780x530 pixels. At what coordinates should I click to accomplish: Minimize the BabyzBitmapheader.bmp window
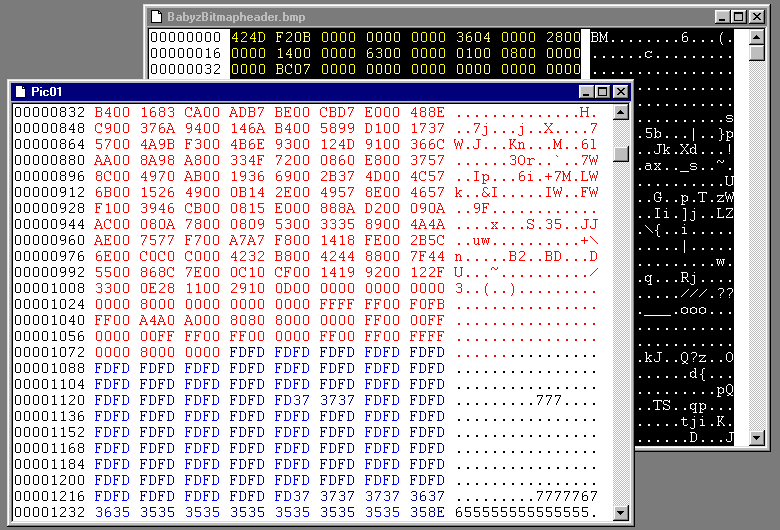point(722,17)
